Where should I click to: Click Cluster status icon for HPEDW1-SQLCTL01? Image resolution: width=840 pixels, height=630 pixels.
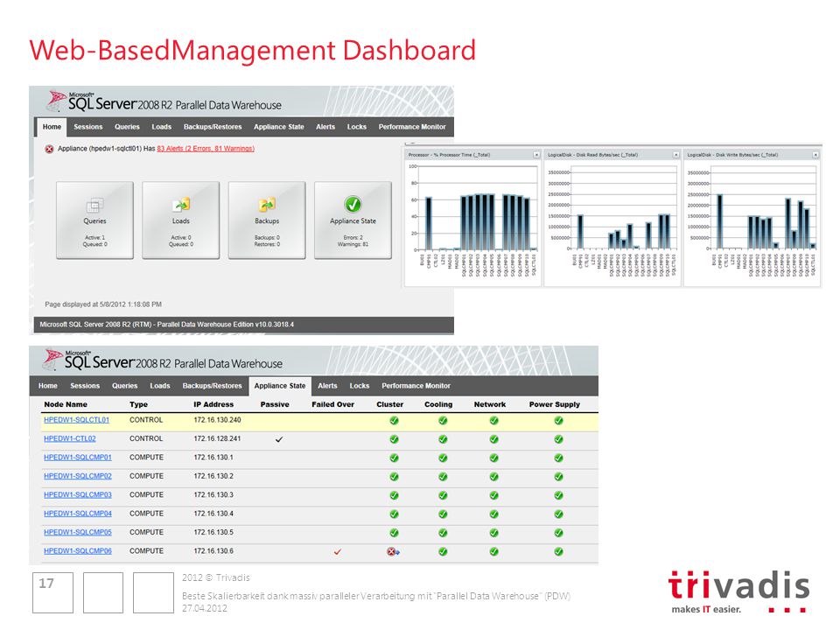pyautogui.click(x=395, y=421)
